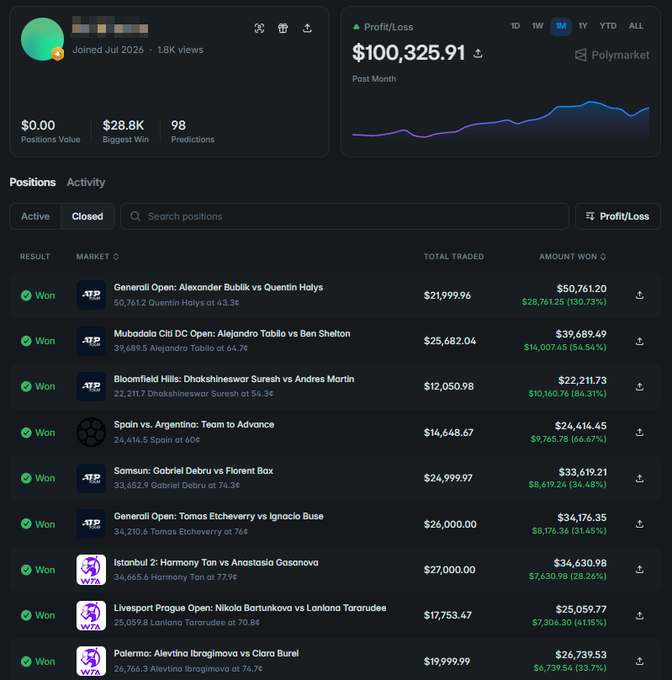Select the ALL time range
The image size is (672, 680).
[x=636, y=26]
